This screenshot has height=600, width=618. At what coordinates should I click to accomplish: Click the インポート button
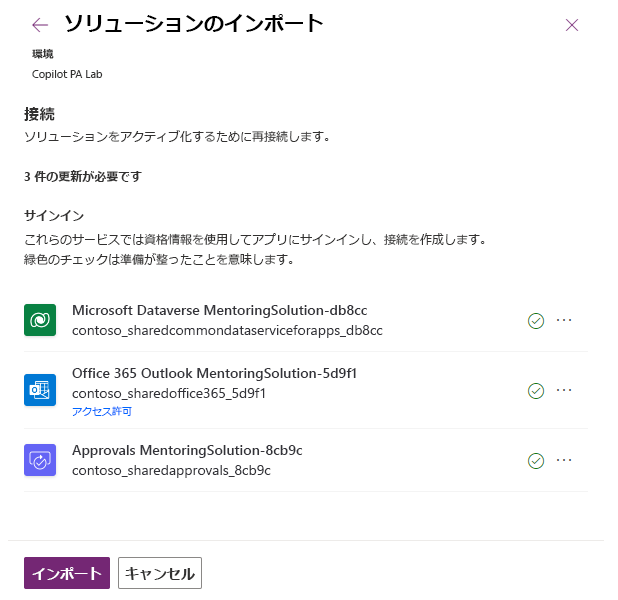[67, 573]
